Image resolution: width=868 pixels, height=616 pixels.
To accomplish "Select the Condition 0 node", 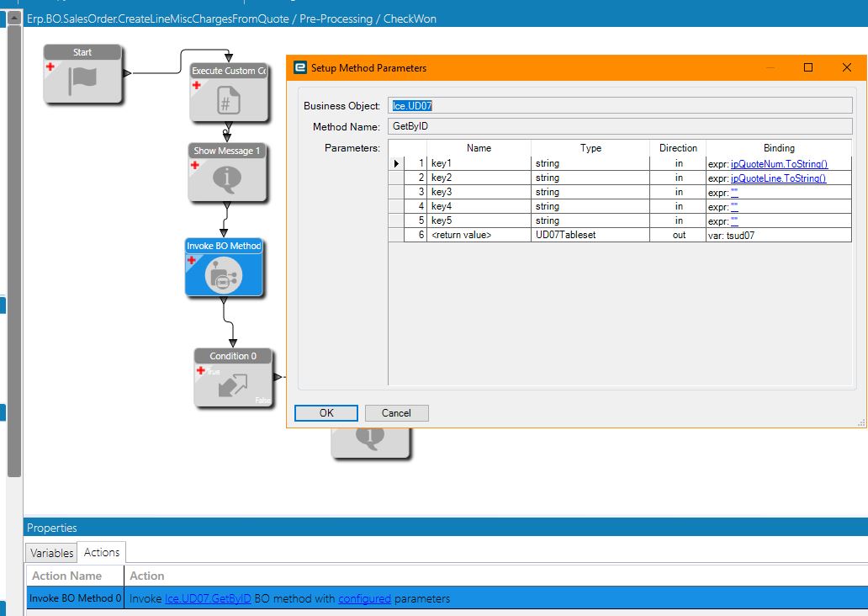I will 233,378.
